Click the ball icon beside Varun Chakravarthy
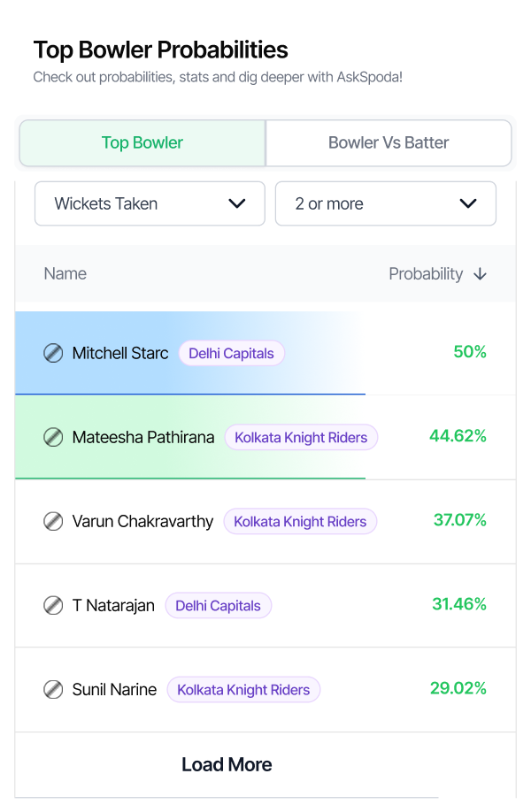This screenshot has width=531, height=812. click(53, 522)
